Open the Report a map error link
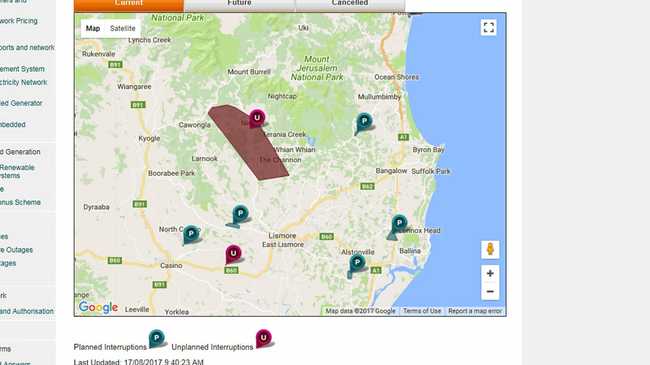 coord(475,311)
